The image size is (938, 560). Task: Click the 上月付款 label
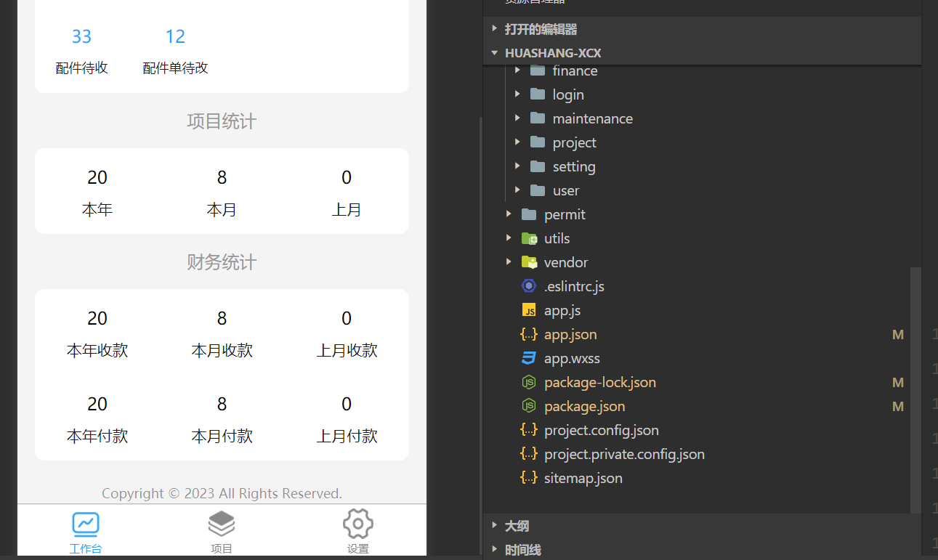[x=347, y=436]
